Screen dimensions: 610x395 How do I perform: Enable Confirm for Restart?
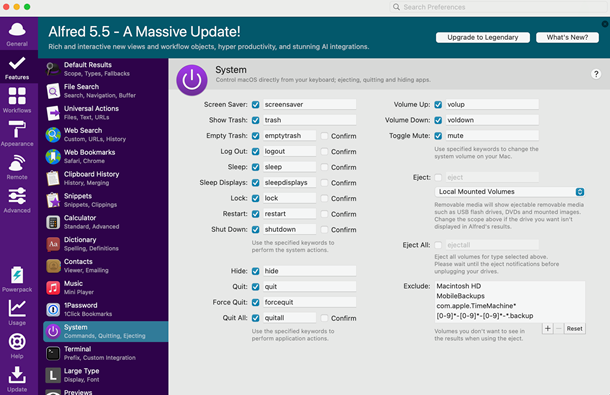tap(324, 214)
